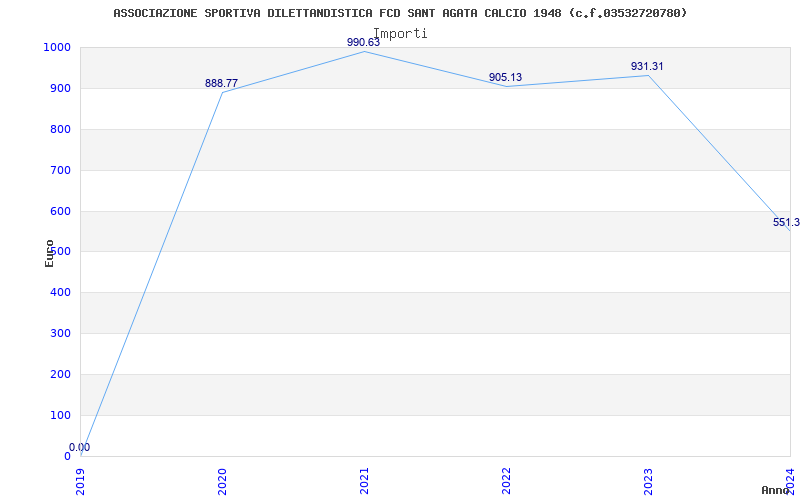This screenshot has width=800, height=500.
Task: Click the 2019 x-axis year label
Action: pos(80,482)
